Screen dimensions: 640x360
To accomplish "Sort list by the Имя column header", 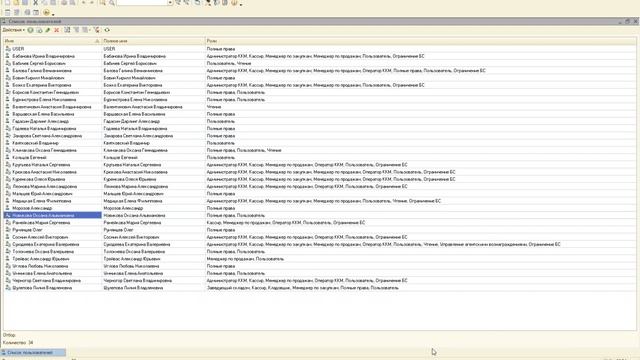I will click(52, 41).
